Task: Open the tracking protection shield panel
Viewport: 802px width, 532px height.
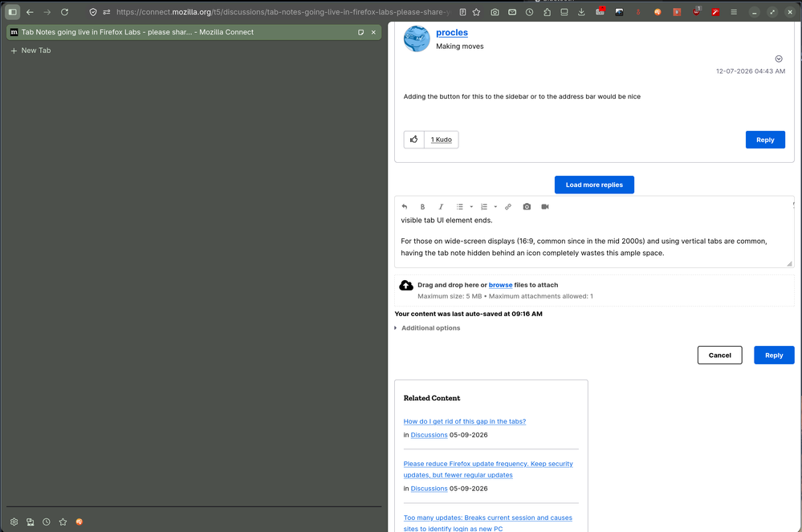Action: tap(93, 12)
